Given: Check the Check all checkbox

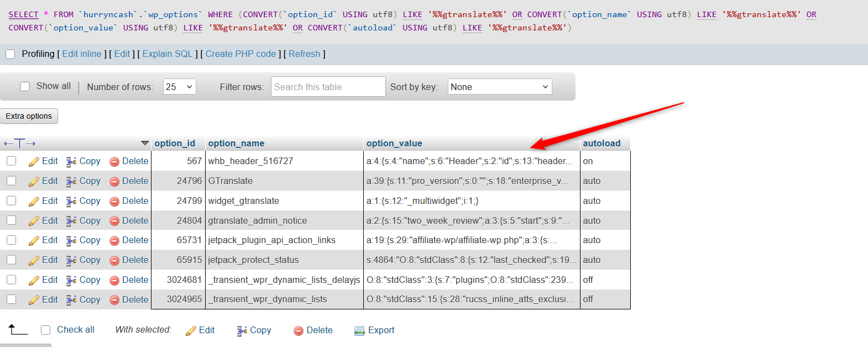Looking at the screenshot, I should [46, 330].
